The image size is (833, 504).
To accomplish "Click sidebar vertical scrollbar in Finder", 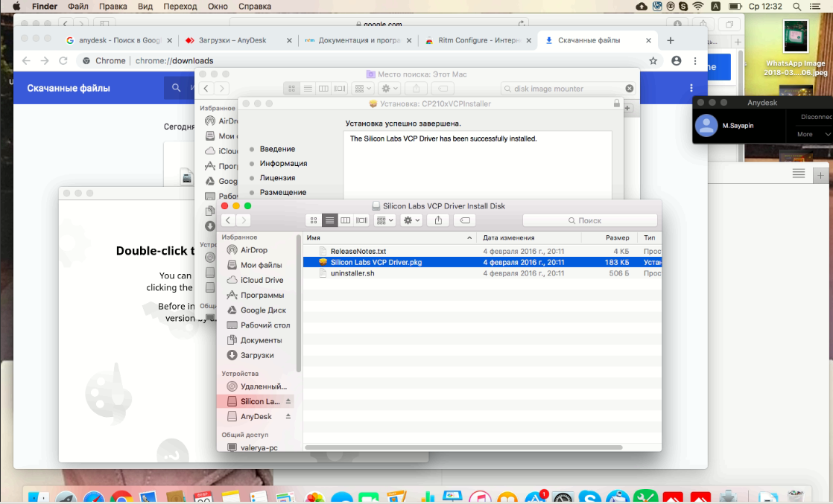I will [299, 303].
